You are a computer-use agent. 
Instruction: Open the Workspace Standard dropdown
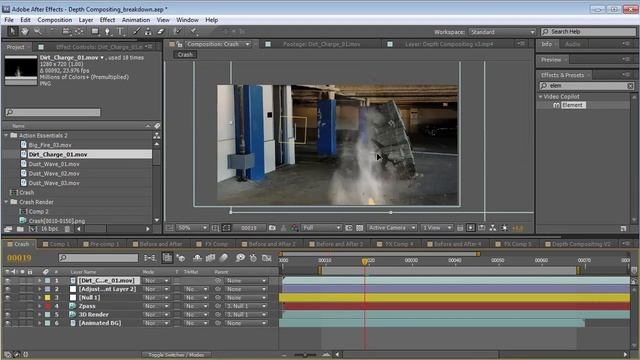coord(502,32)
